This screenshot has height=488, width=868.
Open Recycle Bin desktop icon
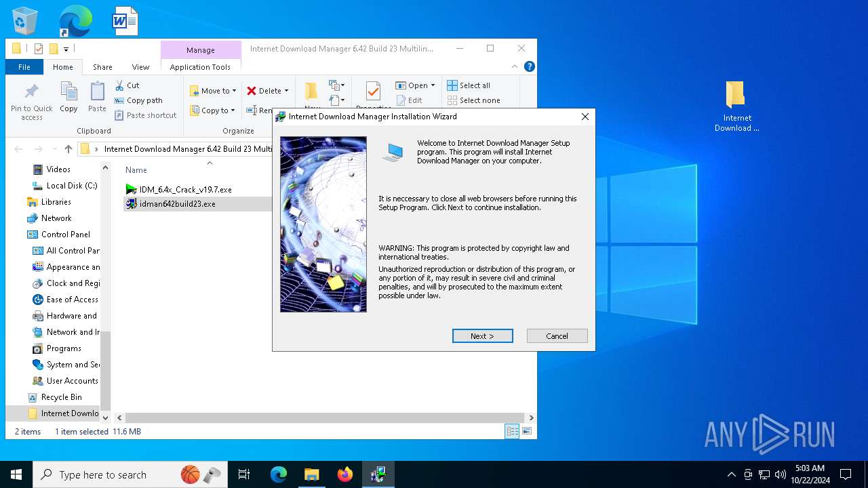[x=25, y=21]
